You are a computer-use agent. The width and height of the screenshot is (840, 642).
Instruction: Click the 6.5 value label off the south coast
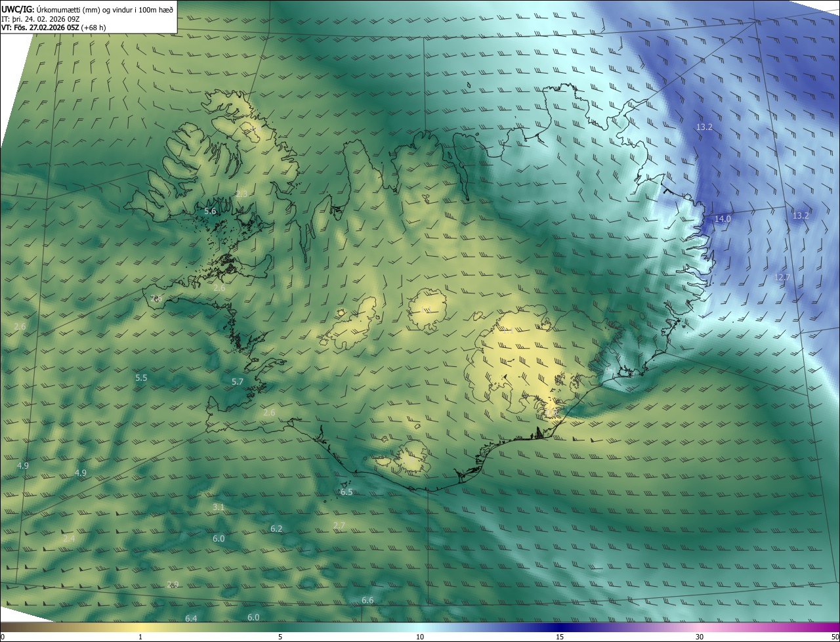[346, 492]
